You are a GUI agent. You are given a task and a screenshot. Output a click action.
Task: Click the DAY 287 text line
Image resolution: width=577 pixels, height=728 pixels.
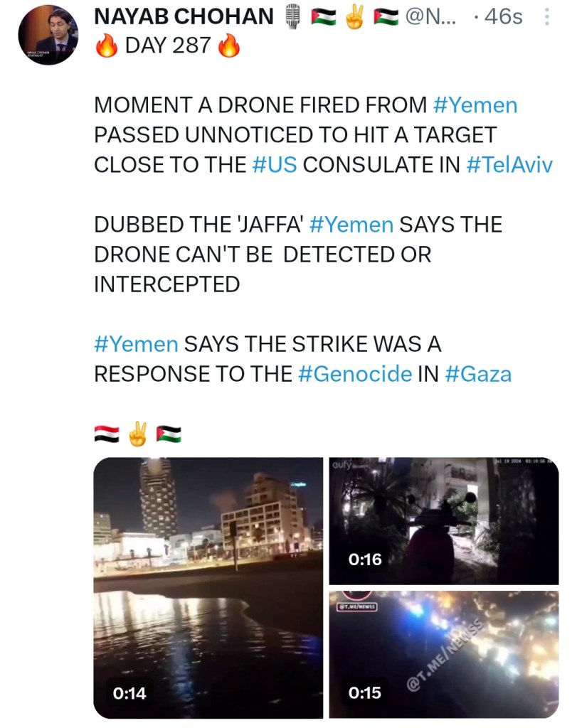point(167,46)
